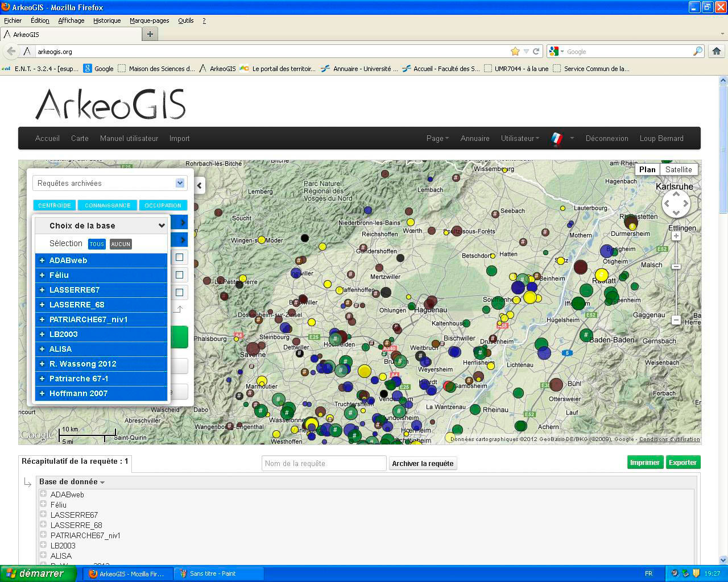
Task: Open the Google bookmark in bookmarks bar
Action: coord(98,69)
